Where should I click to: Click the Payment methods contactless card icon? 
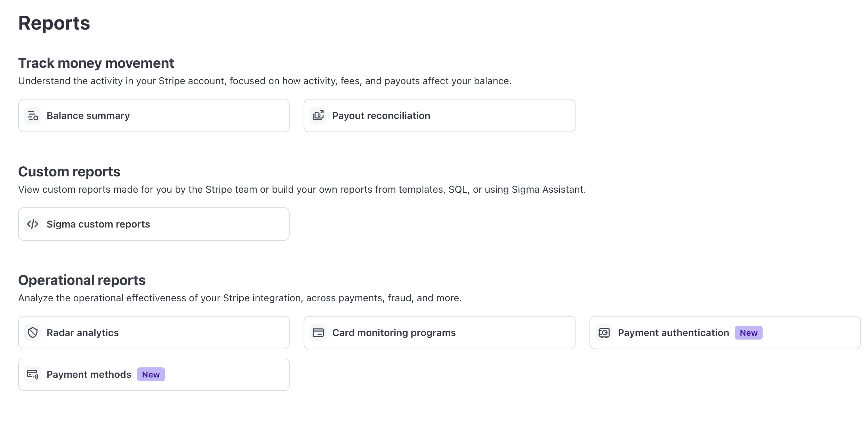point(33,374)
